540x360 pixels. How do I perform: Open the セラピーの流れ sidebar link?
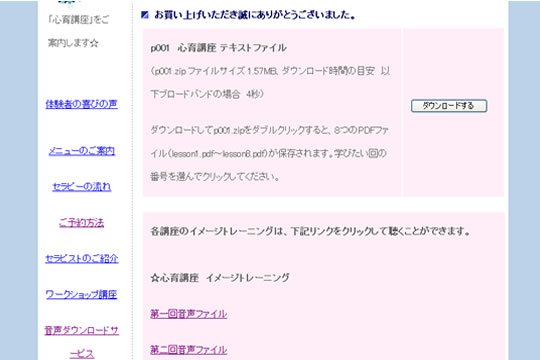point(82,187)
